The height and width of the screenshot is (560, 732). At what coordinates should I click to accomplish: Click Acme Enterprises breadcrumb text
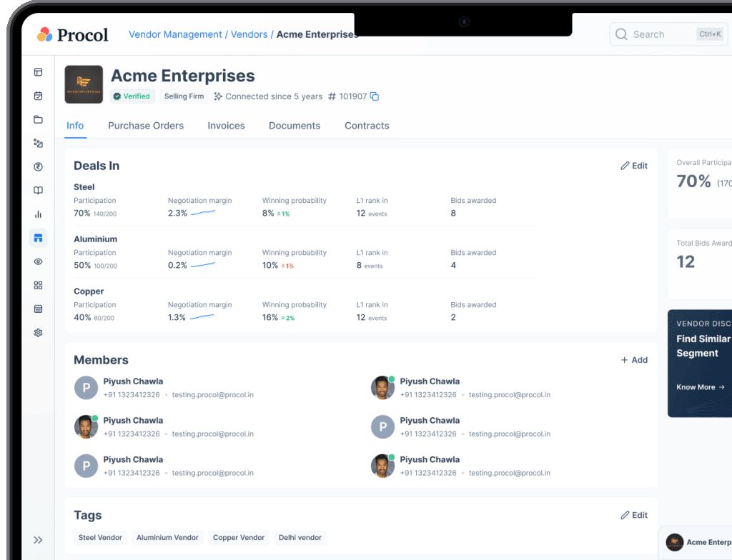pos(317,34)
